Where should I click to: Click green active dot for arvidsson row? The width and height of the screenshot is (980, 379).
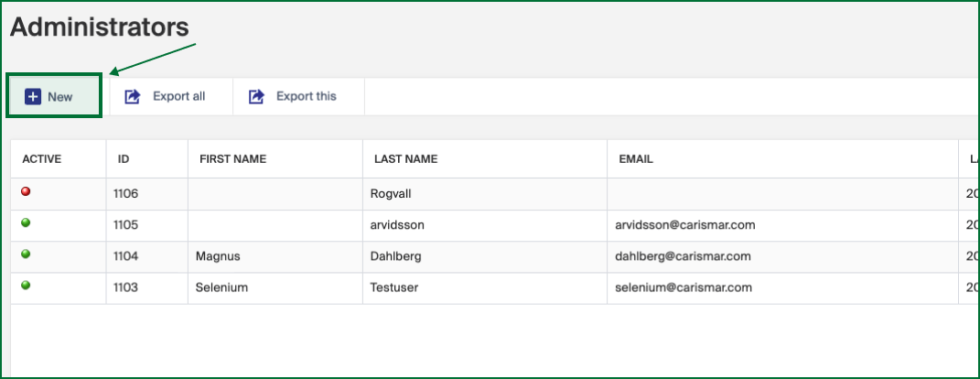(x=26, y=222)
